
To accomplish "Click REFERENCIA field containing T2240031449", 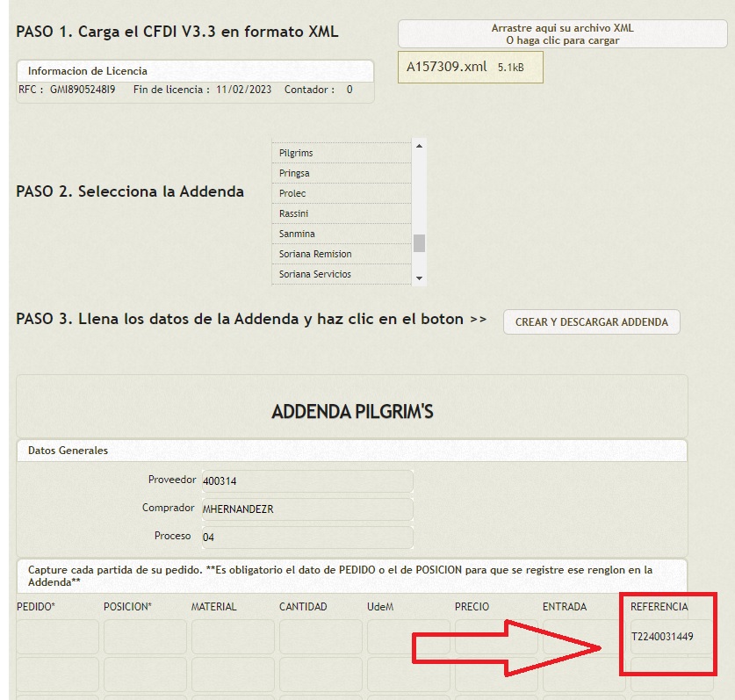I will [671, 637].
